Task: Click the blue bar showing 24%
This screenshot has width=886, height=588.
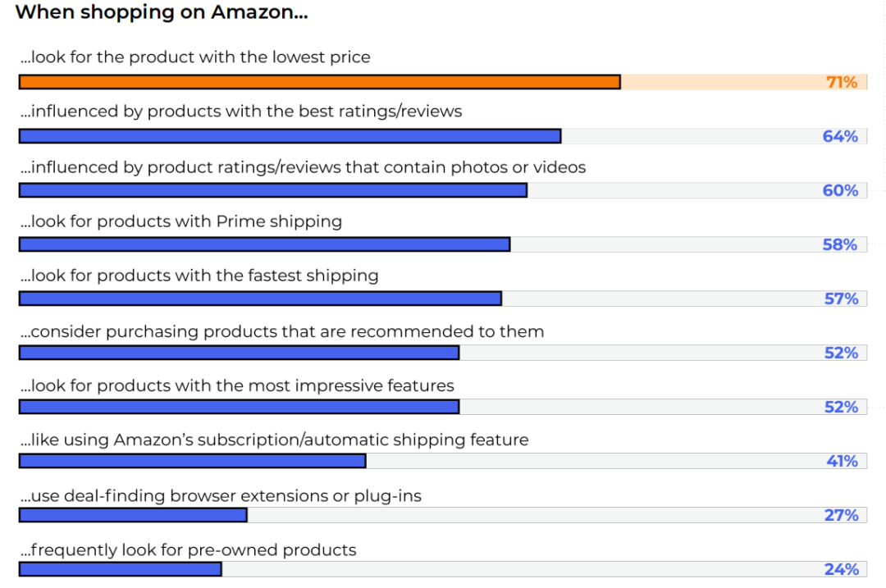Action: tap(120, 569)
